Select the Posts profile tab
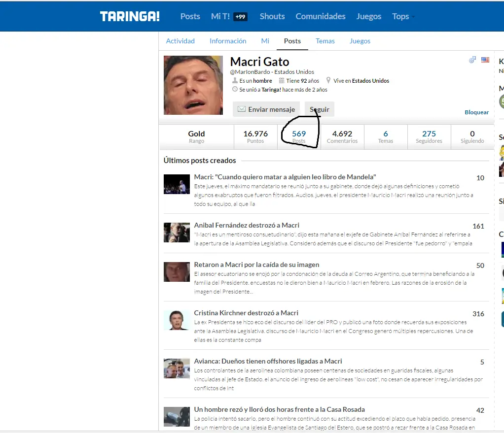Image resolution: width=504 pixels, height=433 pixels. click(292, 41)
